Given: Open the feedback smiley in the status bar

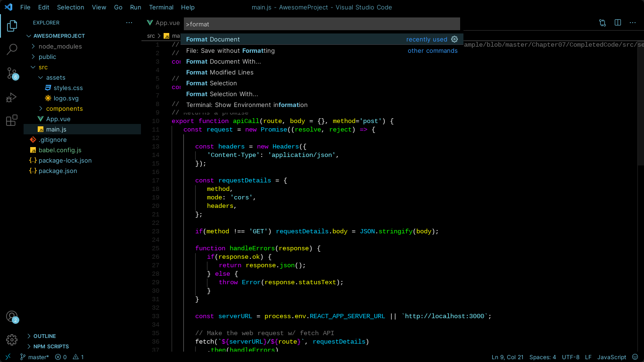Looking at the screenshot, I should (x=634, y=357).
